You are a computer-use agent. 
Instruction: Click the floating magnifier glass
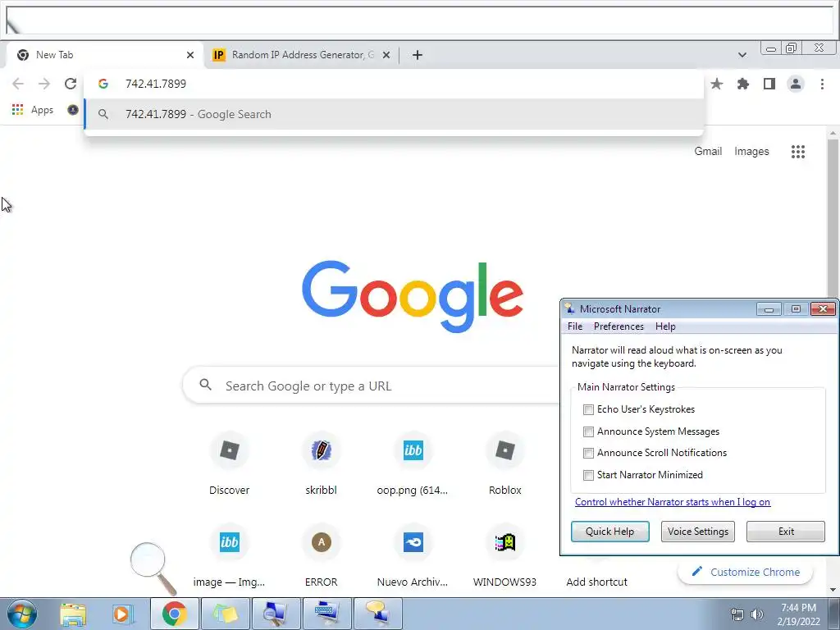point(153,568)
